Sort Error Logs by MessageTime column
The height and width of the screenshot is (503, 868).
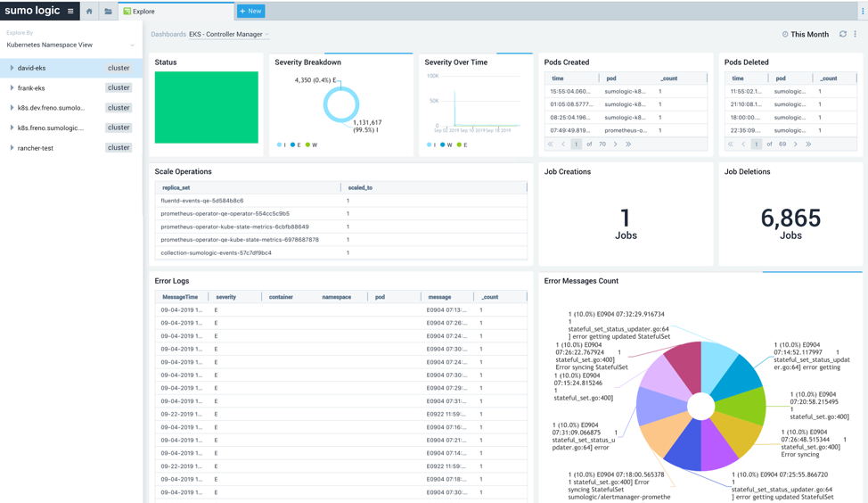tap(180, 297)
